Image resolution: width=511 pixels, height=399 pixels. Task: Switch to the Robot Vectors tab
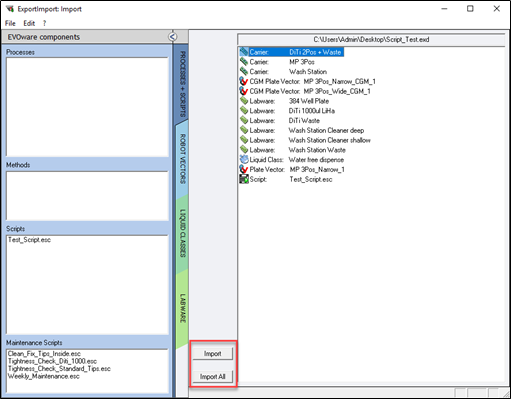click(182, 159)
